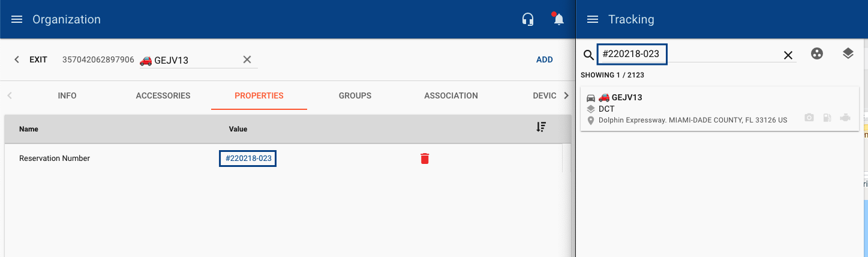Open the notifications bell
Viewport: 868px width, 257px height.
[x=559, y=19]
